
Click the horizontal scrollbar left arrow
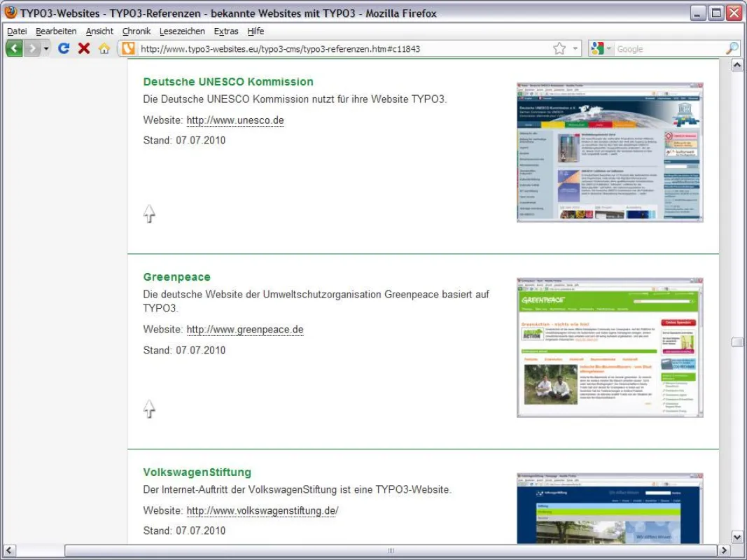pyautogui.click(x=8, y=550)
